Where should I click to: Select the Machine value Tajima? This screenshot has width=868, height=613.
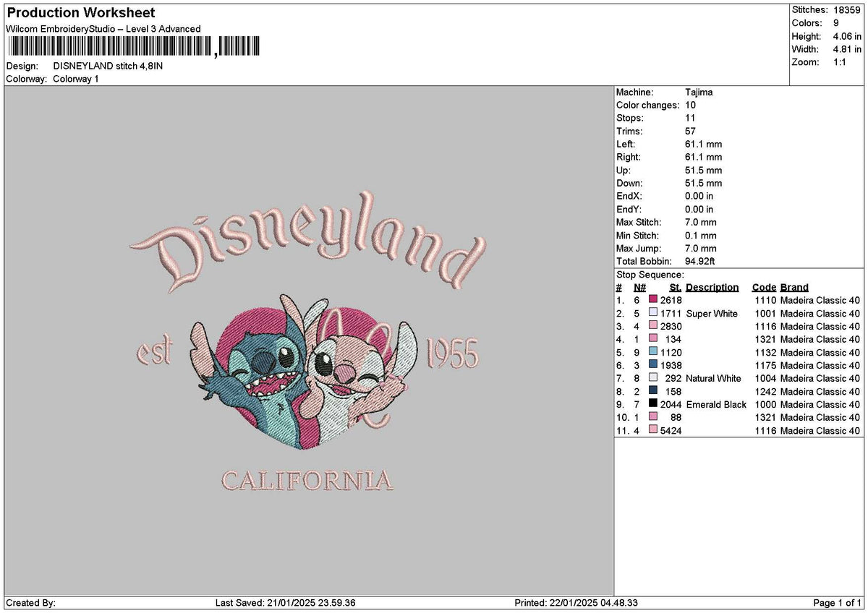click(699, 93)
